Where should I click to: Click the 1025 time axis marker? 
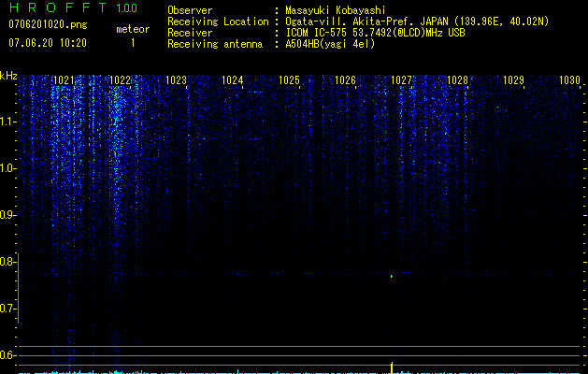coord(289,79)
